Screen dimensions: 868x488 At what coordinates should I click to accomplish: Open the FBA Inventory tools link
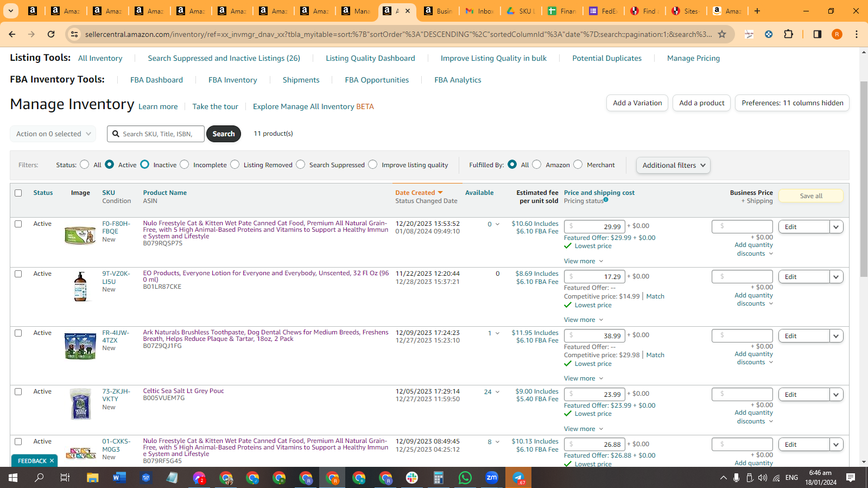tap(232, 80)
